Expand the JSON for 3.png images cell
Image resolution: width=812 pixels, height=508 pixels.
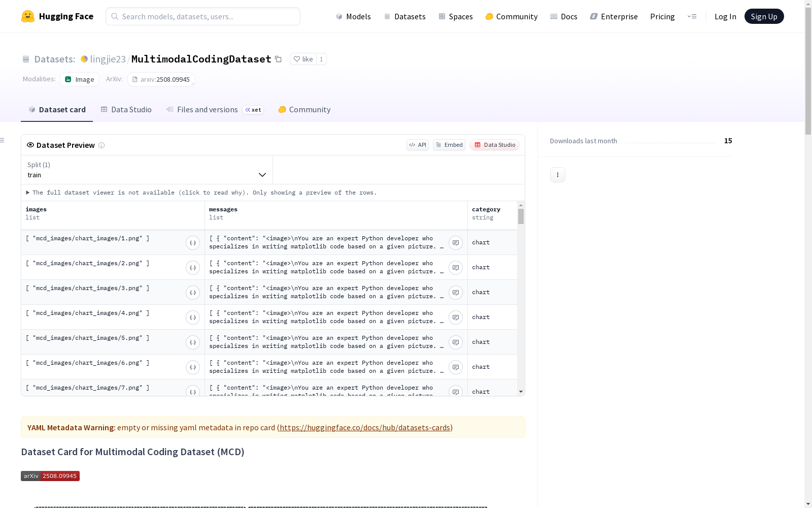click(x=193, y=293)
